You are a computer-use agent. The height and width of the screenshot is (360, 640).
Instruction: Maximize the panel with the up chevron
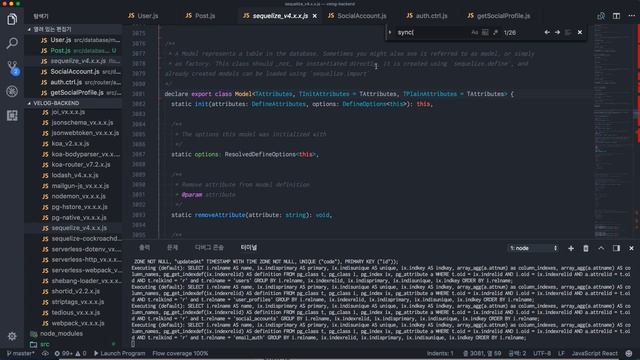(x=601, y=248)
